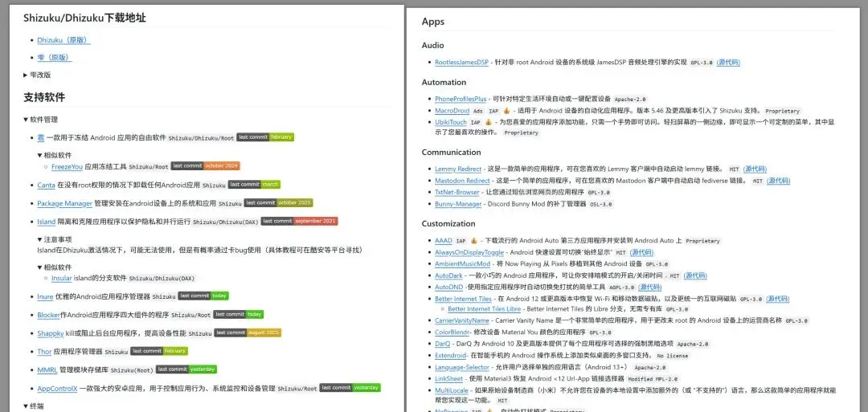The height and width of the screenshot is (412, 868).
Task: Click the money bag emoji beside AAAD
Action: [x=474, y=241]
